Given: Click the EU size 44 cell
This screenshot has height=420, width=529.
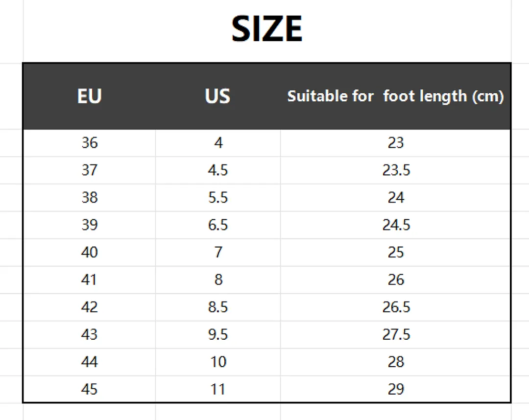Looking at the screenshot, I should click(x=90, y=362).
